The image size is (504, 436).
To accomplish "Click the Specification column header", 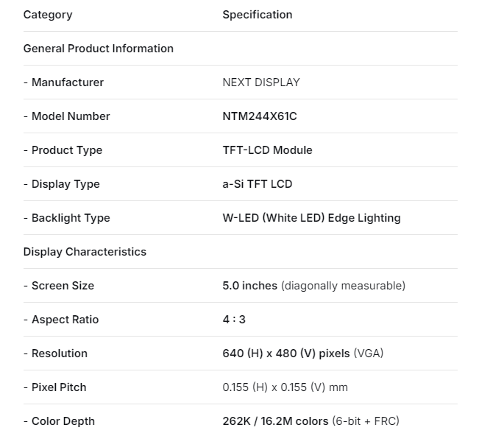I will point(258,15).
